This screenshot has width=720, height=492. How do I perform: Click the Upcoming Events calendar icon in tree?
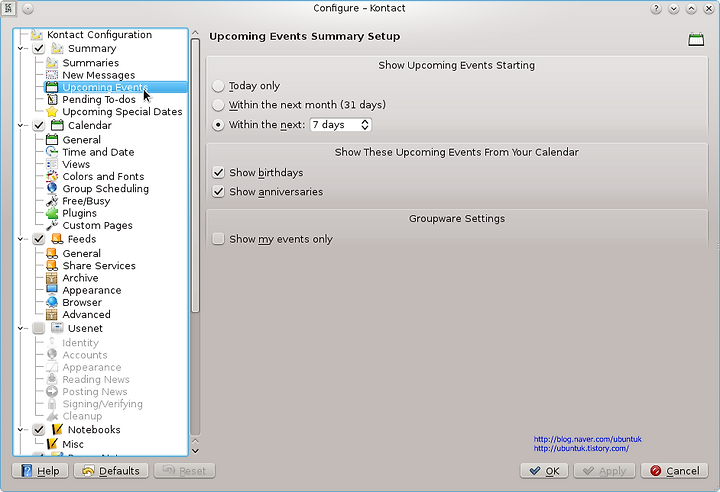[x=52, y=87]
